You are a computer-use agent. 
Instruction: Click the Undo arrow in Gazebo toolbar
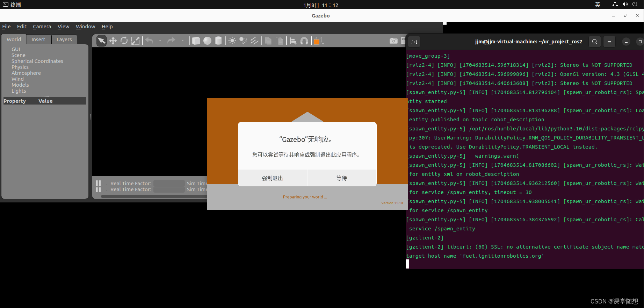click(150, 41)
